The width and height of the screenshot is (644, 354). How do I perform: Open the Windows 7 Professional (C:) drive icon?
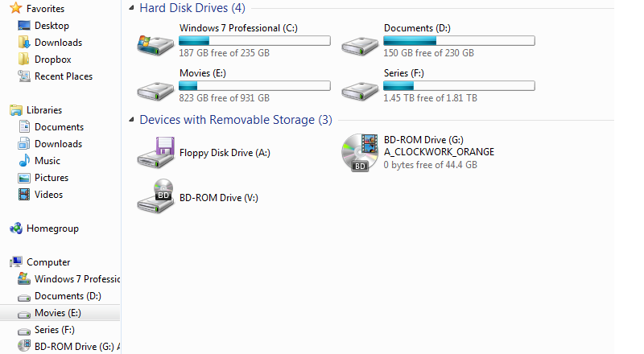(155, 45)
